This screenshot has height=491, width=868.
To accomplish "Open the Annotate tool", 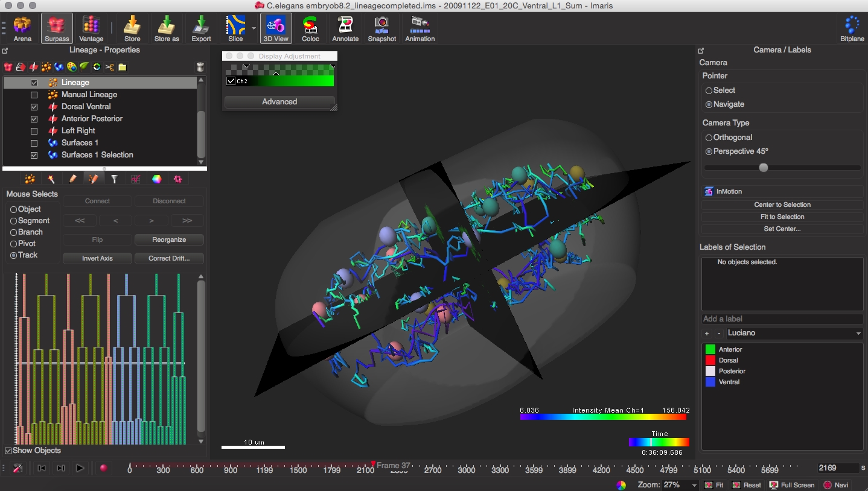I will 345,28.
